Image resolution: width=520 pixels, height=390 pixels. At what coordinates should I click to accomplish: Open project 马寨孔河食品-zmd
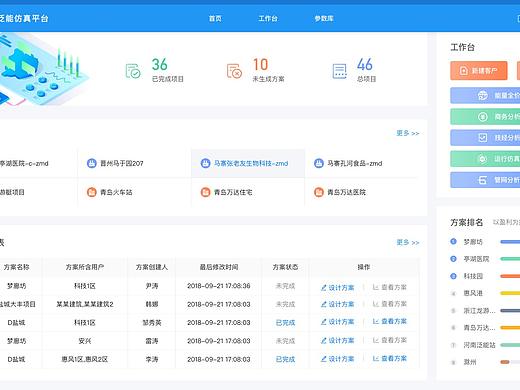(355, 163)
